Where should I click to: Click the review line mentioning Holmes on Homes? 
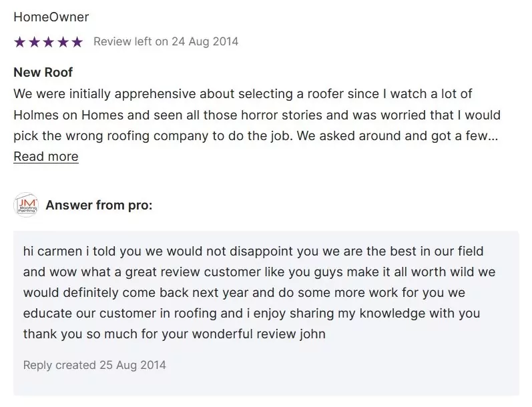257,115
